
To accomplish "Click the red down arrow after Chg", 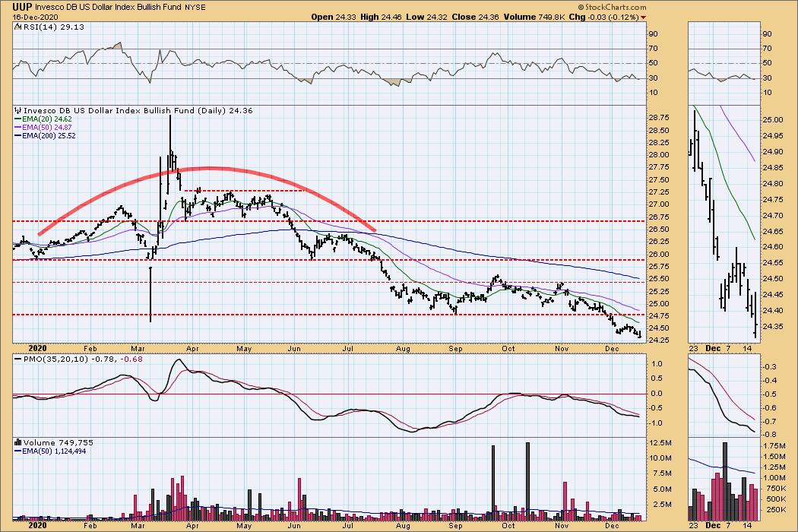I will pos(643,17).
